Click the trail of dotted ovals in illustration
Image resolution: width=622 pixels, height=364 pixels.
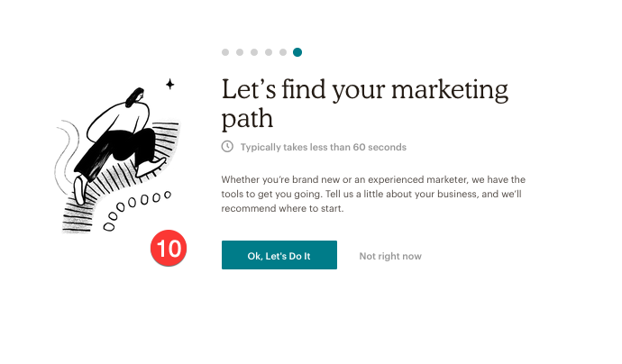[x=137, y=205]
